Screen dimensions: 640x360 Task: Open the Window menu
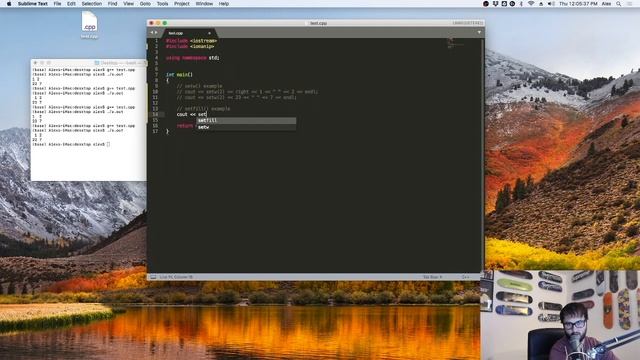[x=204, y=4]
